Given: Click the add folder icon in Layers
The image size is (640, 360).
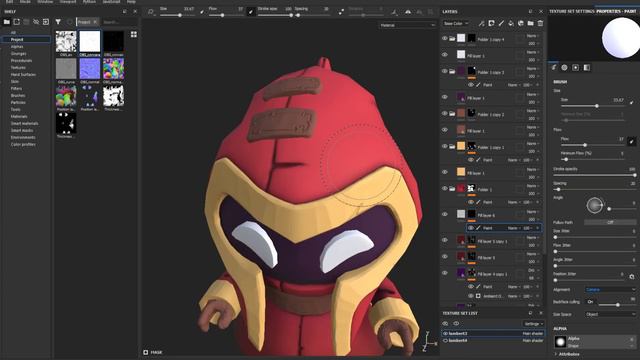Looking at the screenshot, I should pos(531,24).
